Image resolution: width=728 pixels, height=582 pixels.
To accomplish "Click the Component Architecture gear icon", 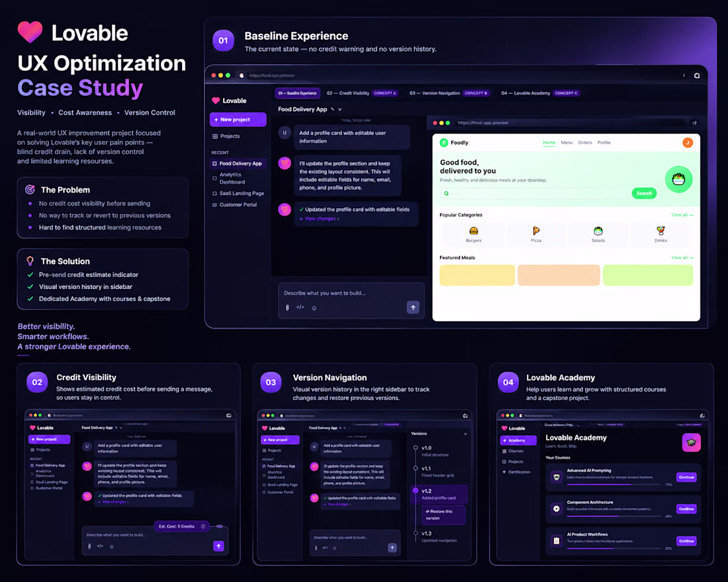I will click(556, 509).
